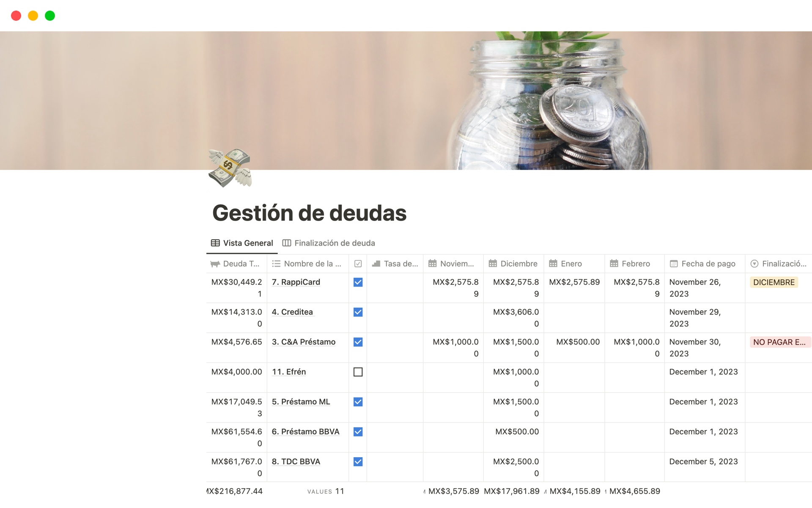Screen dimensions: 812x508
Task: Click the board icon beside Finalización de deuda
Action: tap(287, 243)
